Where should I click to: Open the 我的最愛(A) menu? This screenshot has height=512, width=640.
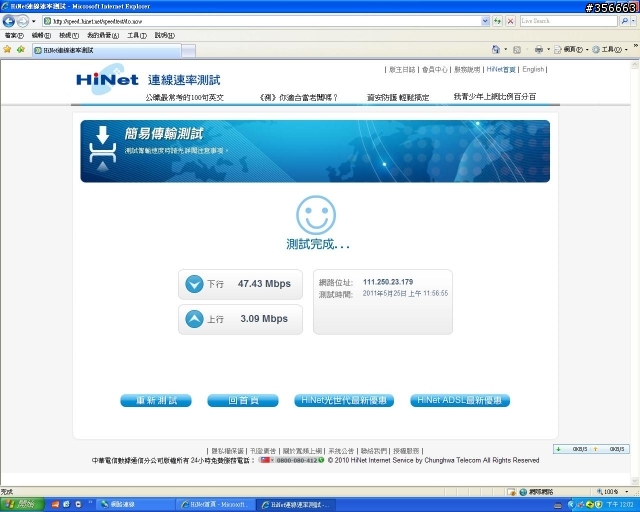click(x=103, y=36)
